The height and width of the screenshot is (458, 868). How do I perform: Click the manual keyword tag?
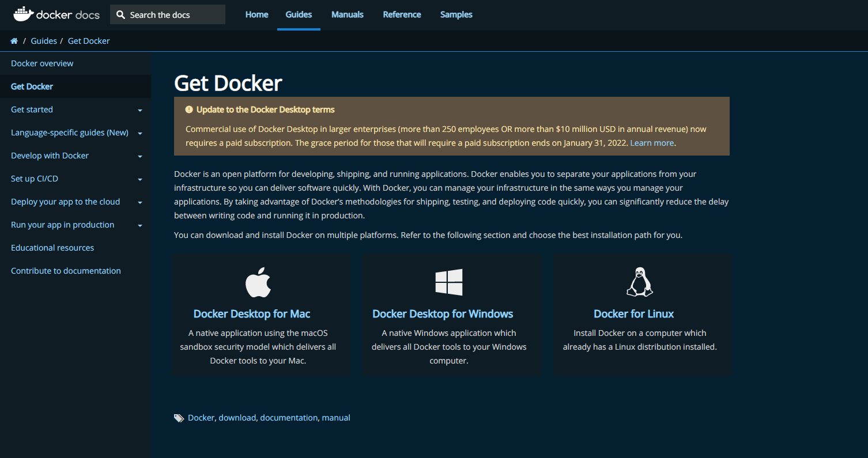tap(336, 418)
